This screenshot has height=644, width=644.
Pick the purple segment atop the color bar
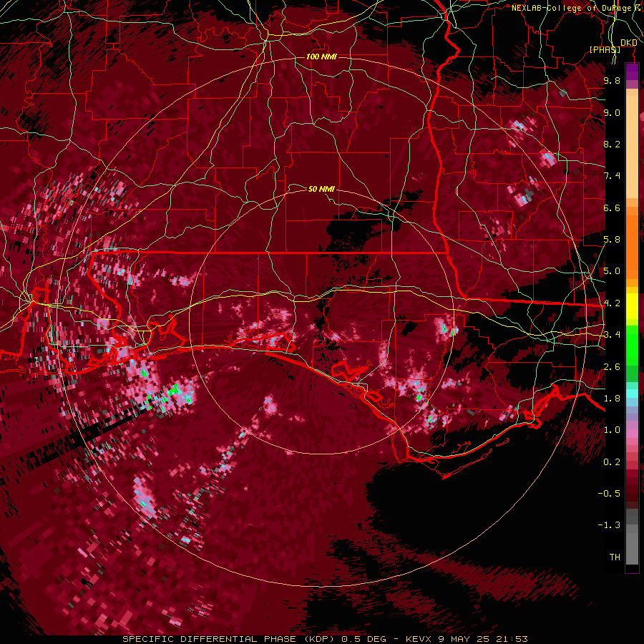click(632, 72)
